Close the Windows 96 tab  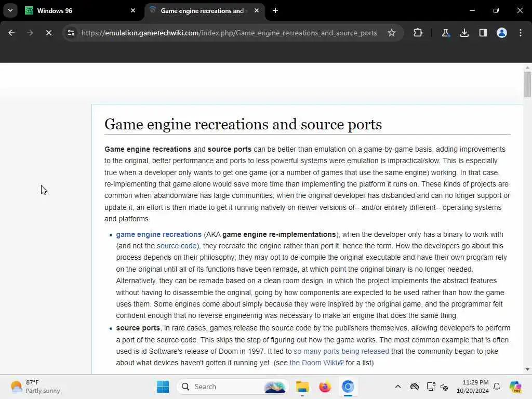coord(132,10)
